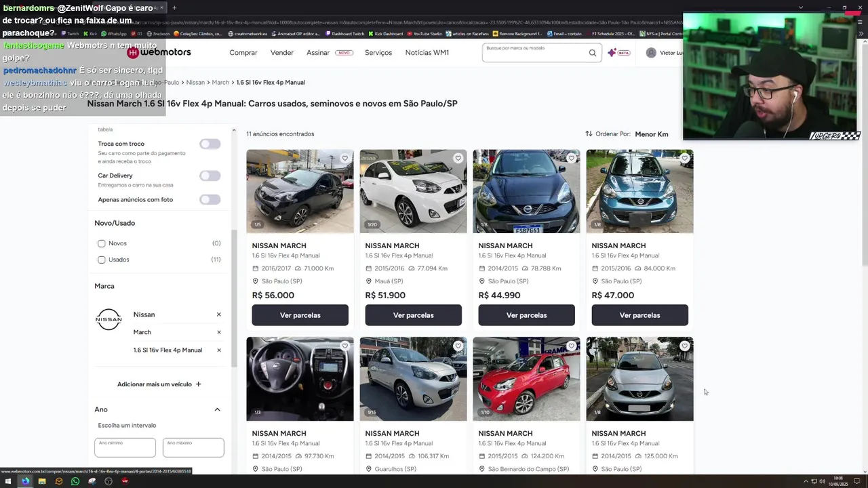The image size is (868, 488).
Task: Open Victor user profile avatar
Action: pos(651,53)
